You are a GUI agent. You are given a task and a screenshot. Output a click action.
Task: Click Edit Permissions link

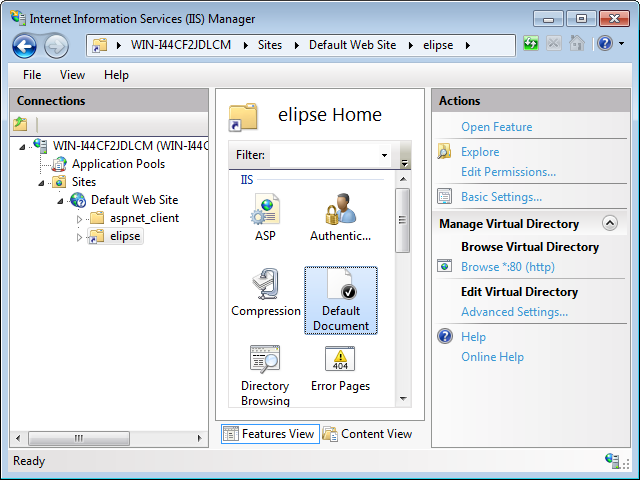[508, 171]
